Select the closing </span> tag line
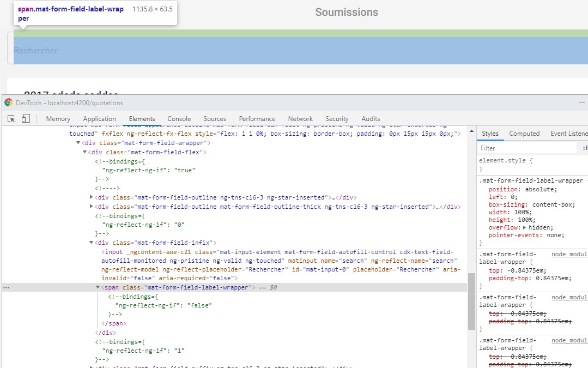The image size is (588, 368). [x=114, y=323]
